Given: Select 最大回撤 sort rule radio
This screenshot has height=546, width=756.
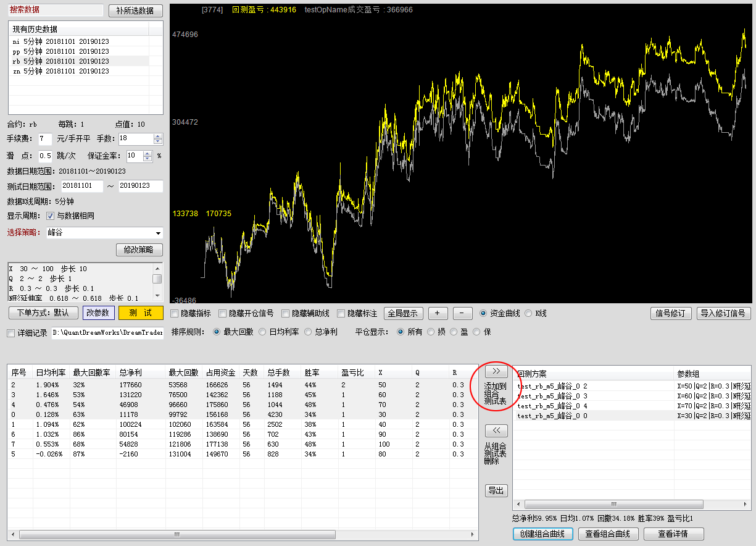Looking at the screenshot, I should 217,332.
